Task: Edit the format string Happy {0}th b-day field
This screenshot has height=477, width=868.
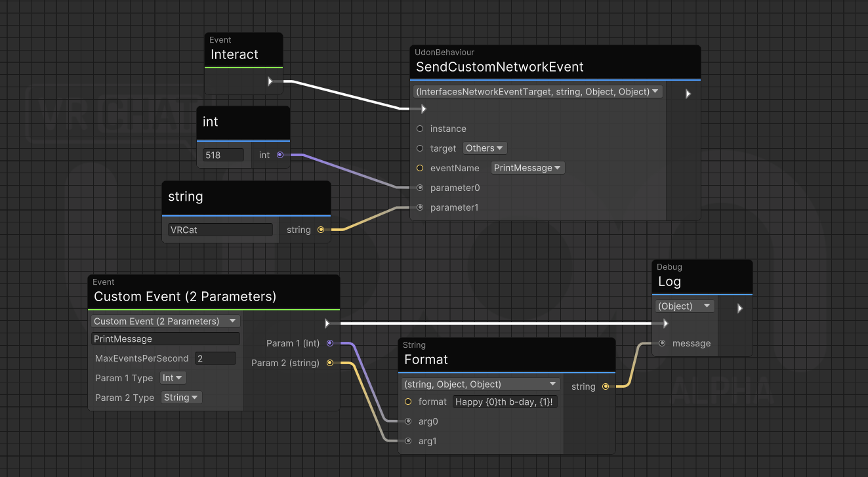Action: point(505,402)
